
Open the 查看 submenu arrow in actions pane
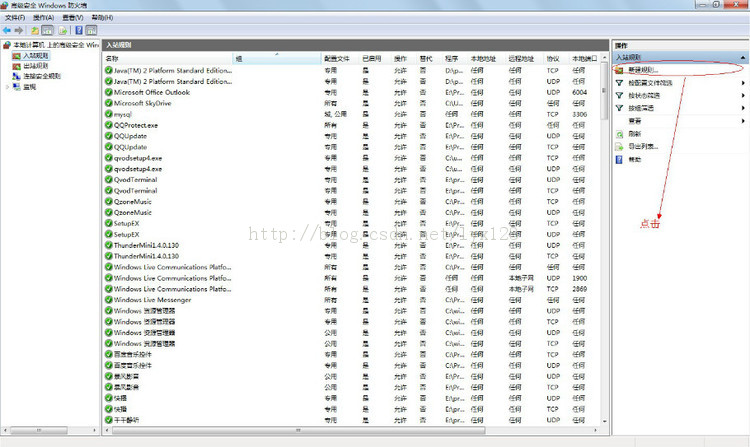(743, 121)
